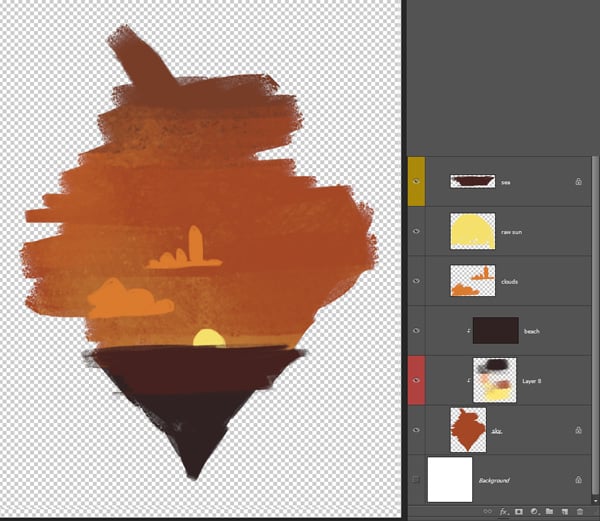Select the Layer 8 thumbnail
The width and height of the screenshot is (600, 521).
coord(494,380)
